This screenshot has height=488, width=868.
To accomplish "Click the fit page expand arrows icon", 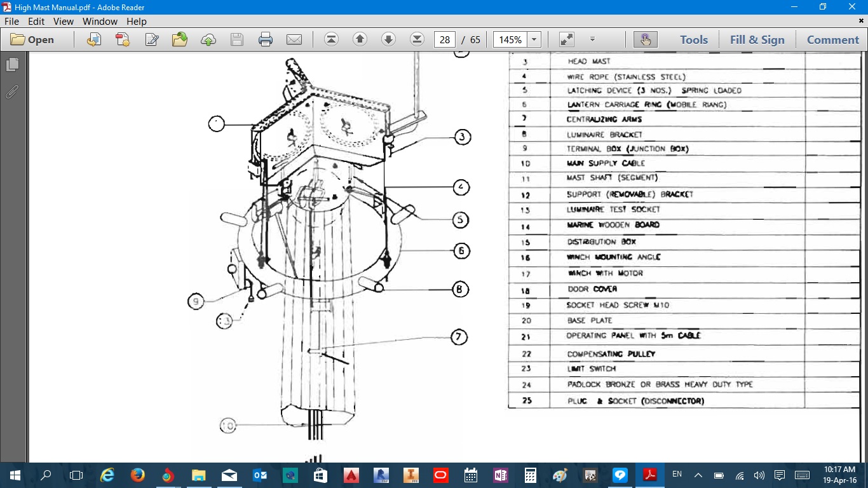I will 566,39.
